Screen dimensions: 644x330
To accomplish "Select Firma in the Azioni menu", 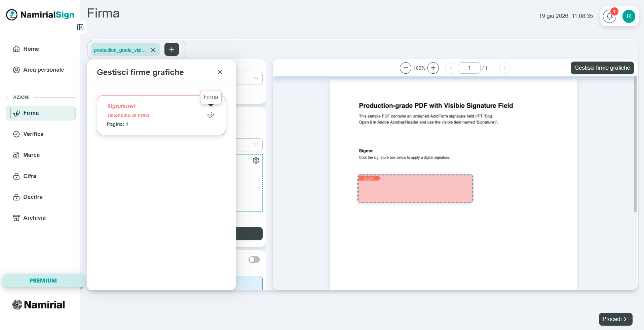I will (41, 113).
